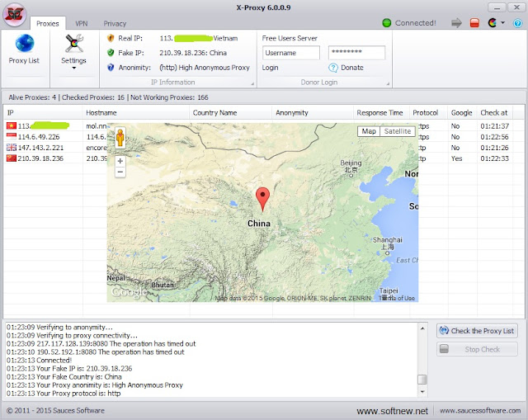
Task: Click Map Terms of Use link
Action: point(397,298)
